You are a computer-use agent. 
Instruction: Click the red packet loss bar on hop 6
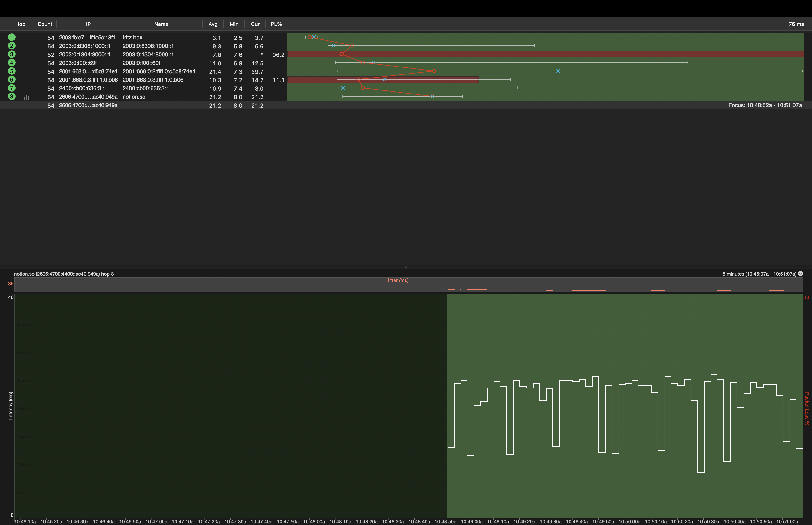(383, 79)
